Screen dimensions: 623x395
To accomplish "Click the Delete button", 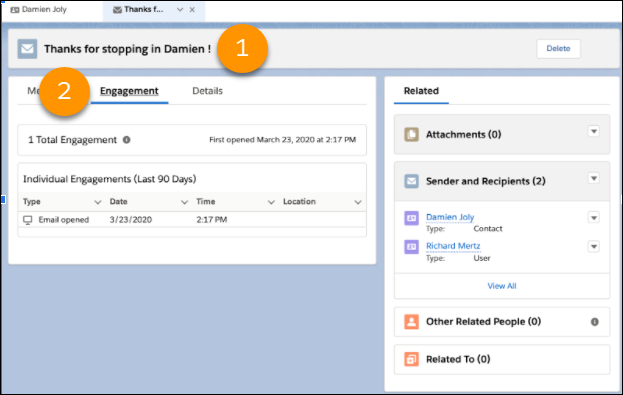I will [x=558, y=48].
